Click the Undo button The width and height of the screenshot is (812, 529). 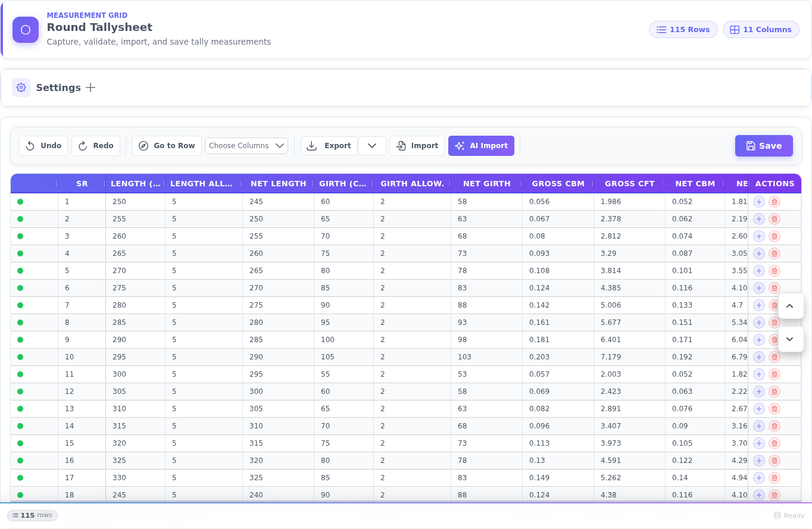click(43, 146)
